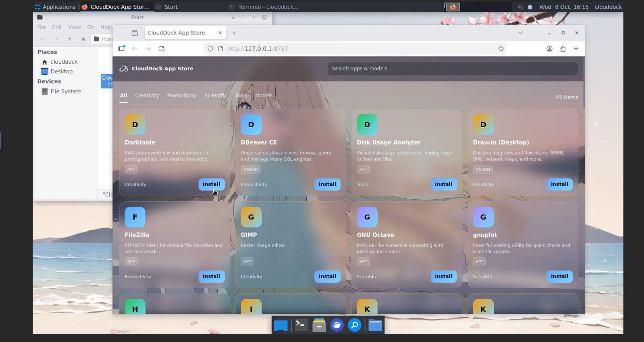Click the shield tracking protection icon

click(x=210, y=49)
